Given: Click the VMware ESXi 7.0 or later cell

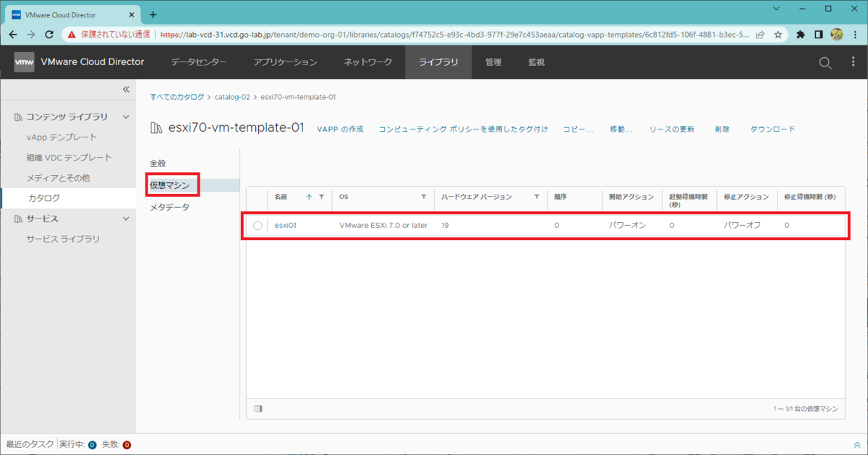Looking at the screenshot, I should (x=383, y=226).
